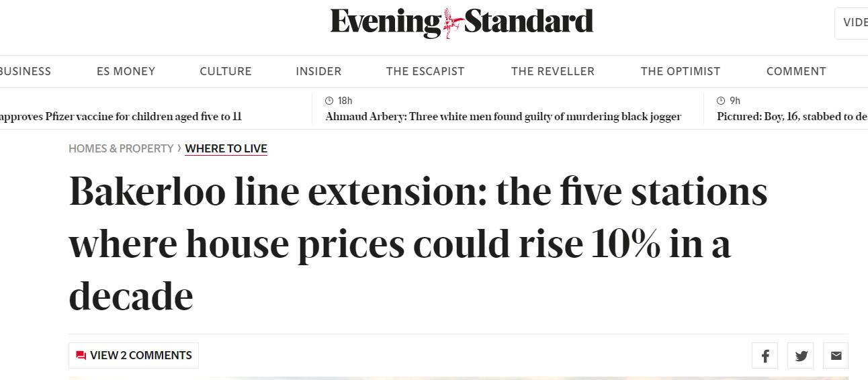The image size is (868, 380).
Task: Click the red comments speech bubble icon
Action: click(x=81, y=356)
